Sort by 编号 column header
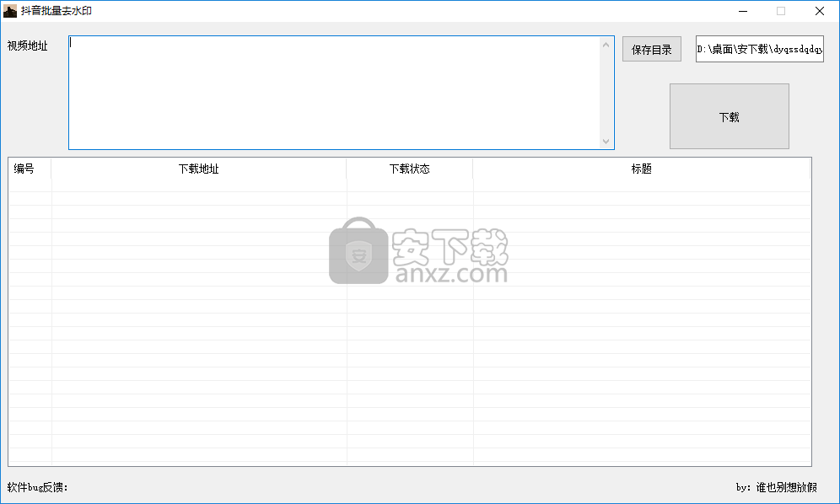Viewport: 840px width, 504px height. [30, 169]
